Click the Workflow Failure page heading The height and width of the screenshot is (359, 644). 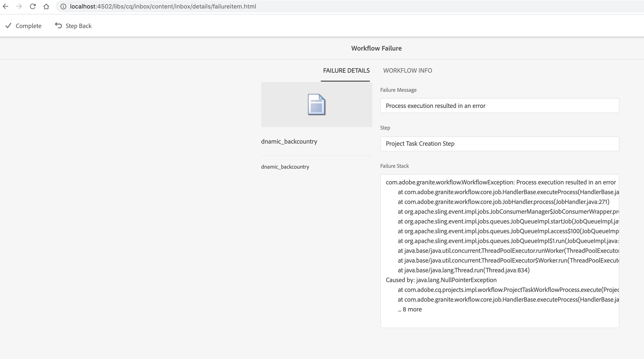click(376, 48)
